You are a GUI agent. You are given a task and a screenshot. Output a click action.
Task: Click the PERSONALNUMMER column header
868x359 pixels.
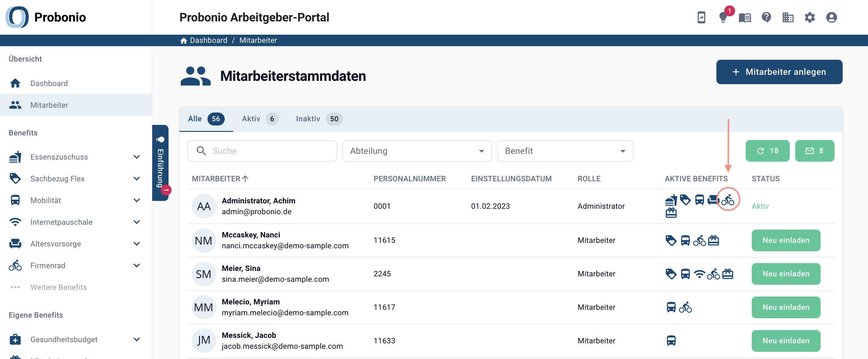pyautogui.click(x=410, y=179)
